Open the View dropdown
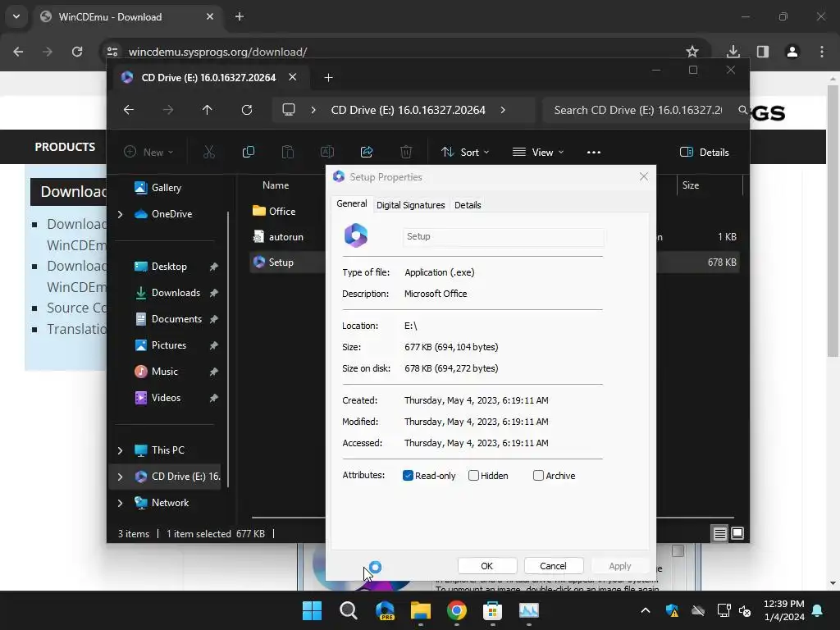 point(538,152)
